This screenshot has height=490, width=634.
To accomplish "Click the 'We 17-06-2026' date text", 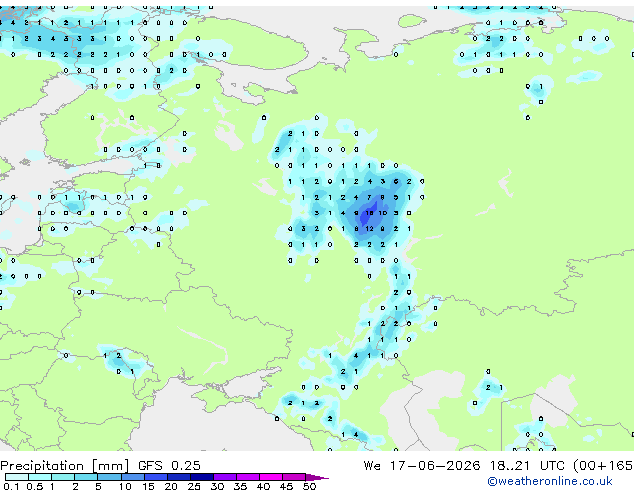I will (422, 466).
